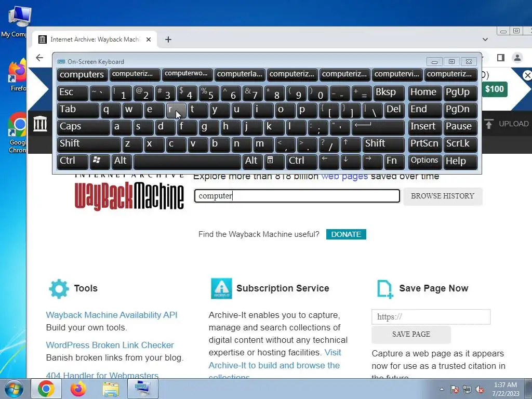Tap the left arrow key
The height and width of the screenshot is (399, 532).
[329, 161]
